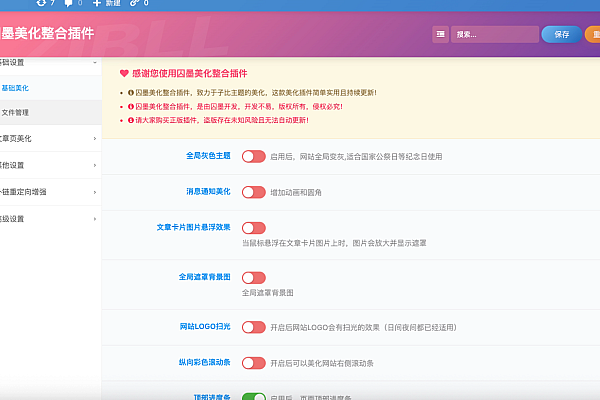Open comments bubble icon in admin bar
This screenshot has height=400, width=600.
(x=68, y=3)
